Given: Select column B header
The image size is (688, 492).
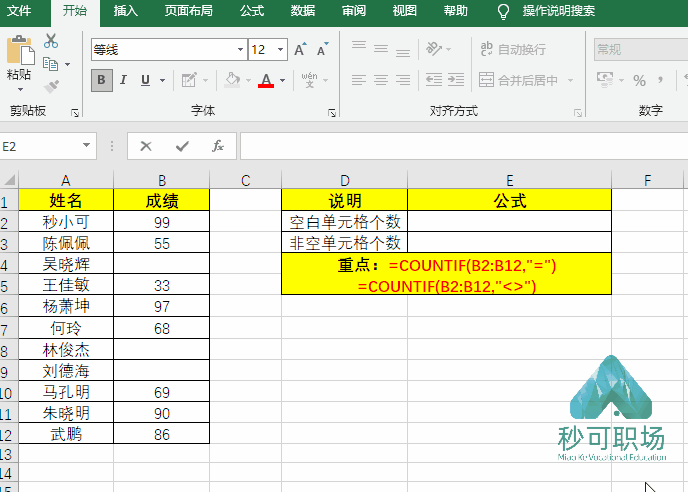Looking at the screenshot, I should point(161,180).
